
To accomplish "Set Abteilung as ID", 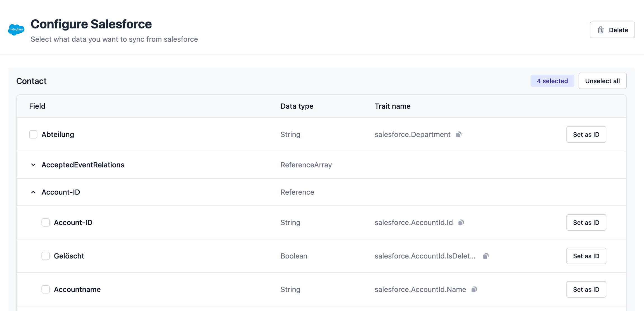I will point(586,135).
